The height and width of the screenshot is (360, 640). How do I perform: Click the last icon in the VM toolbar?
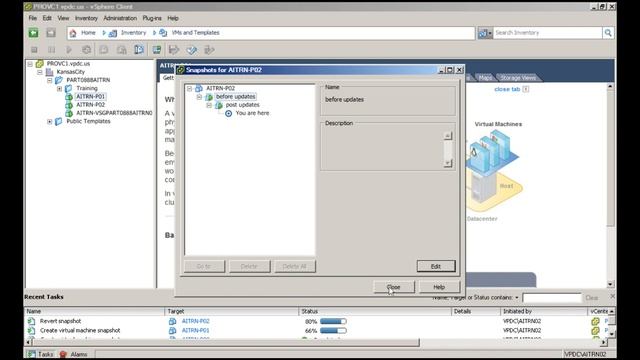[x=209, y=50]
